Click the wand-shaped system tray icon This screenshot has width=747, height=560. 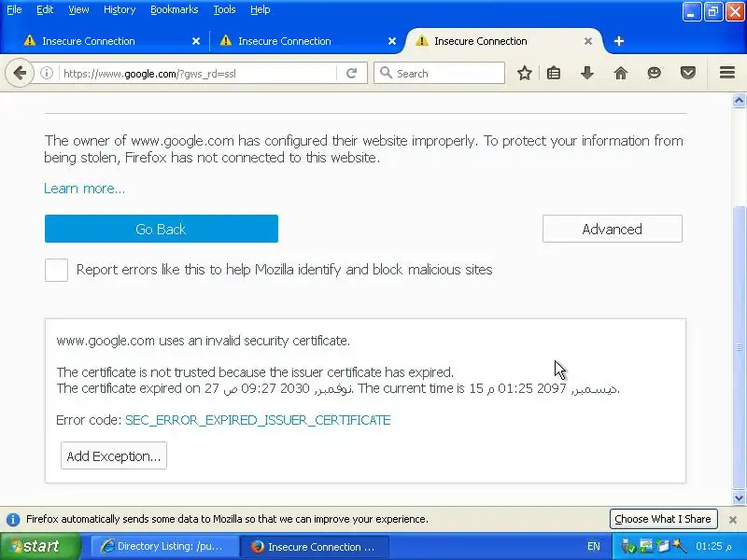[679, 546]
